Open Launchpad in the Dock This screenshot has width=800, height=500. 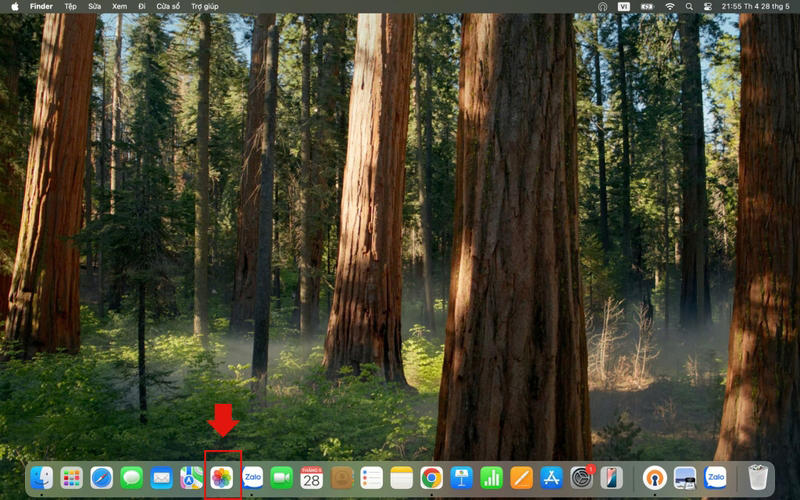coord(71,478)
